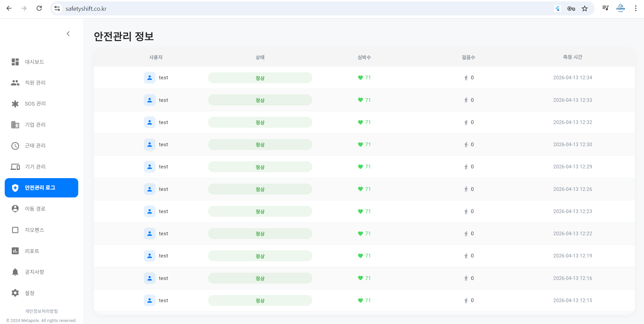644x324 pixels.
Task: Bookmark this page with the star icon
Action: coord(585,9)
